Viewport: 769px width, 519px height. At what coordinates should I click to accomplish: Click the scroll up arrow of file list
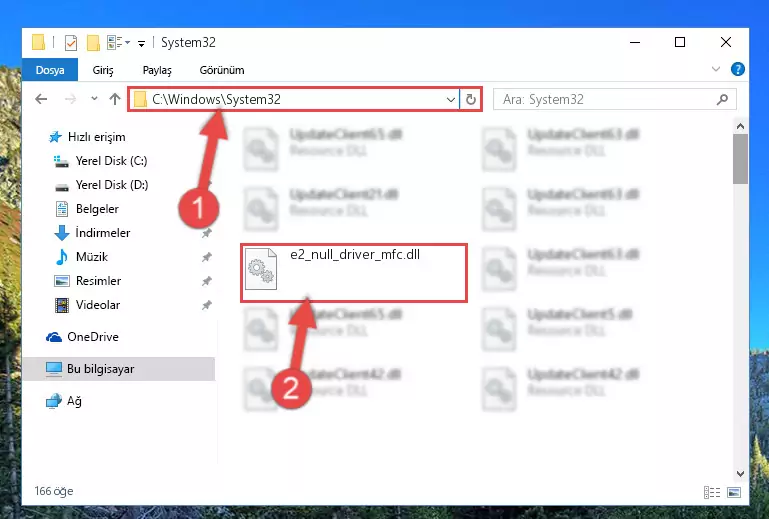pyautogui.click(x=740, y=127)
